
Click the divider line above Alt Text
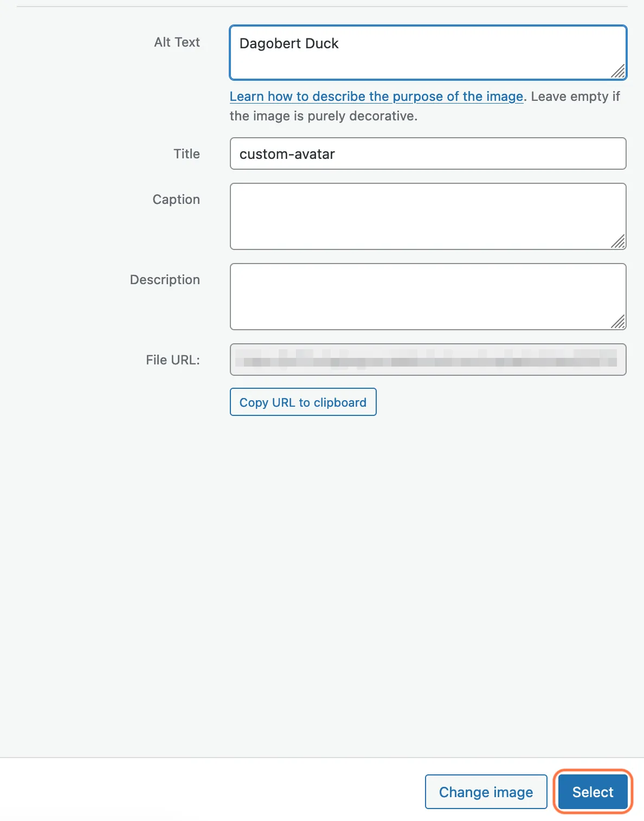322,7
